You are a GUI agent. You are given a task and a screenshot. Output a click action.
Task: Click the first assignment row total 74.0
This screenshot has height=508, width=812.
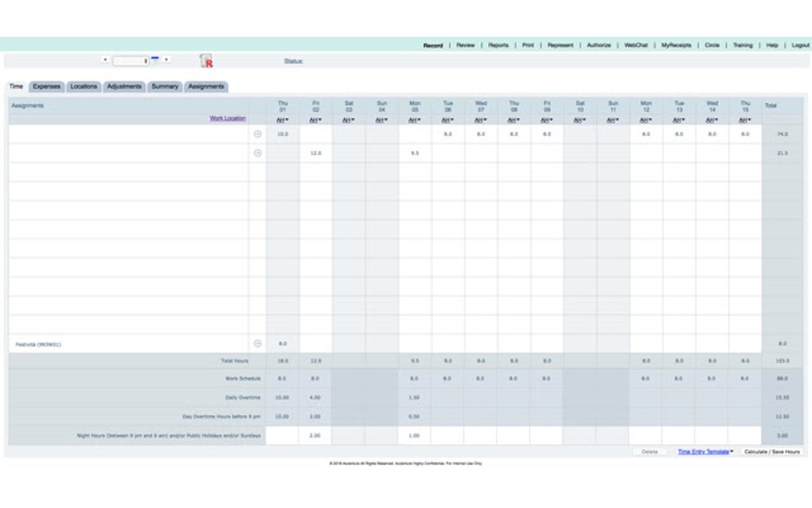pyautogui.click(x=783, y=134)
